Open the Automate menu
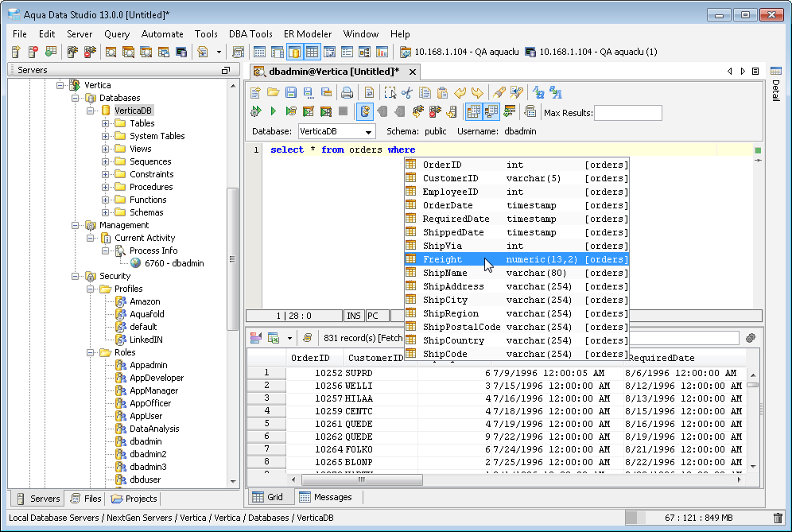The image size is (792, 532). 162,34
